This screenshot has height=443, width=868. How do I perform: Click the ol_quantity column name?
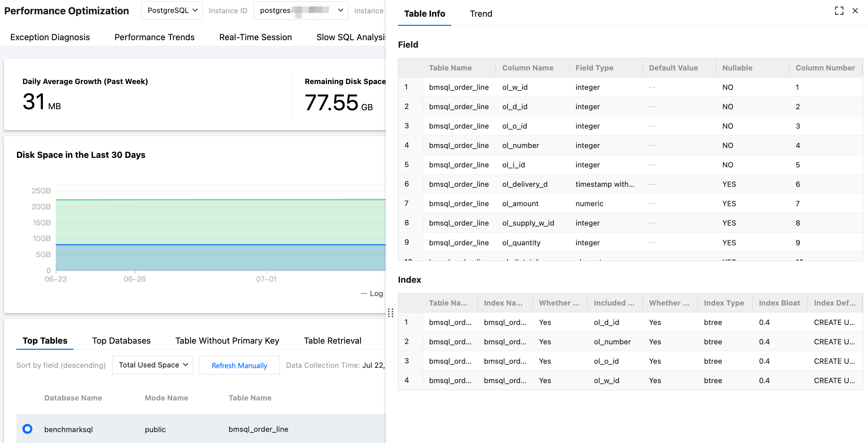pos(521,243)
